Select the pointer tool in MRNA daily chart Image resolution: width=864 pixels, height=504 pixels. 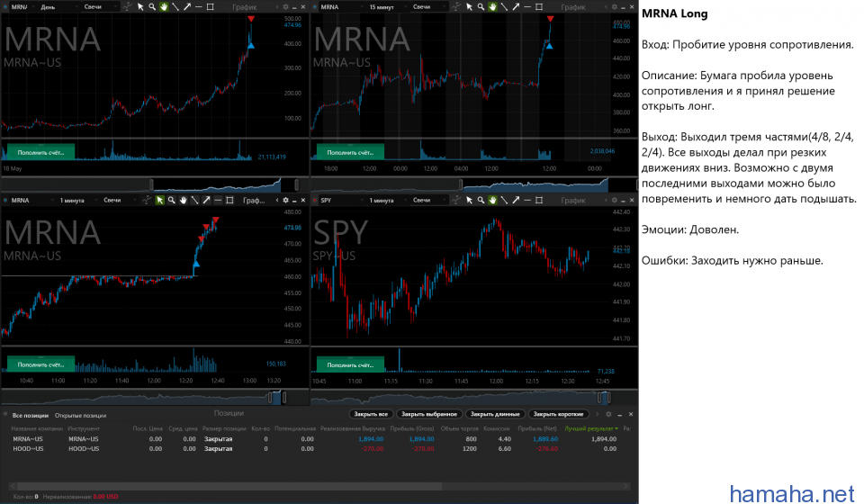(x=140, y=6)
